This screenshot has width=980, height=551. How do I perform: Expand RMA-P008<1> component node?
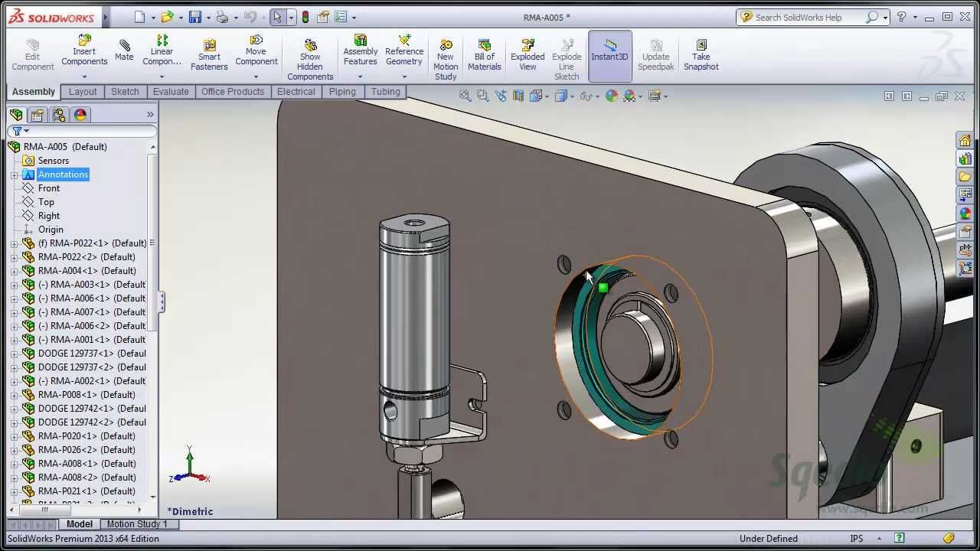click(x=14, y=396)
